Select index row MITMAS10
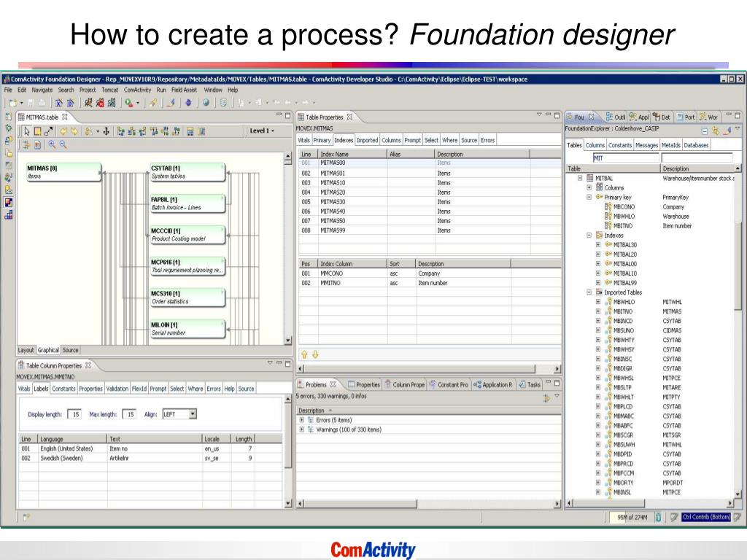Screen dimensions: 747x560 [430, 183]
